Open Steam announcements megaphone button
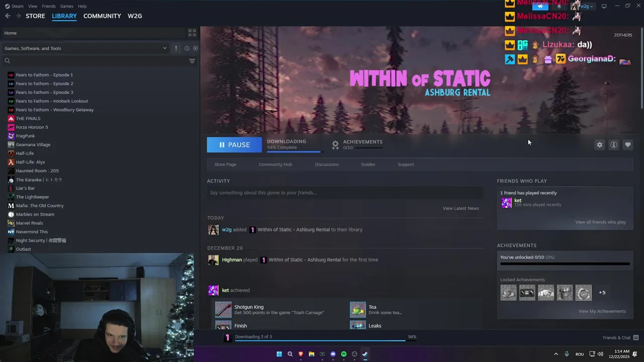 pos(540,6)
